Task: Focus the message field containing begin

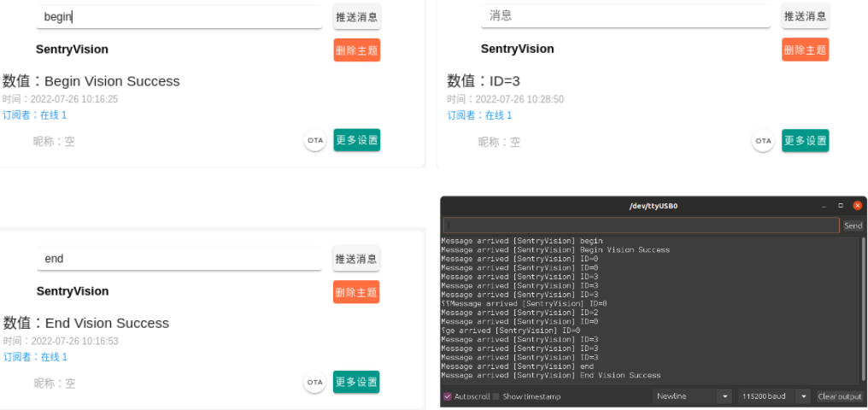Action: [179, 17]
